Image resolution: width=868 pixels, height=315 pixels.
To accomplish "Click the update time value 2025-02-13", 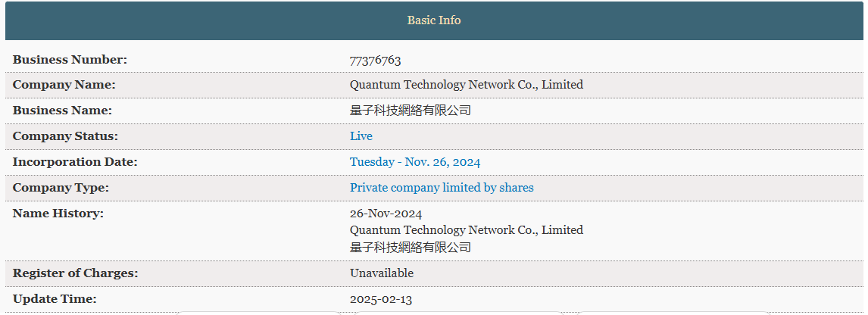I will [380, 299].
